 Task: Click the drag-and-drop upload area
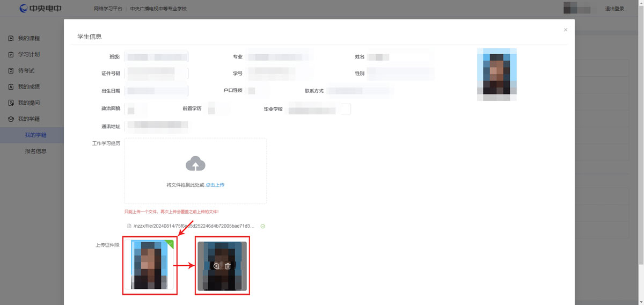point(195,171)
